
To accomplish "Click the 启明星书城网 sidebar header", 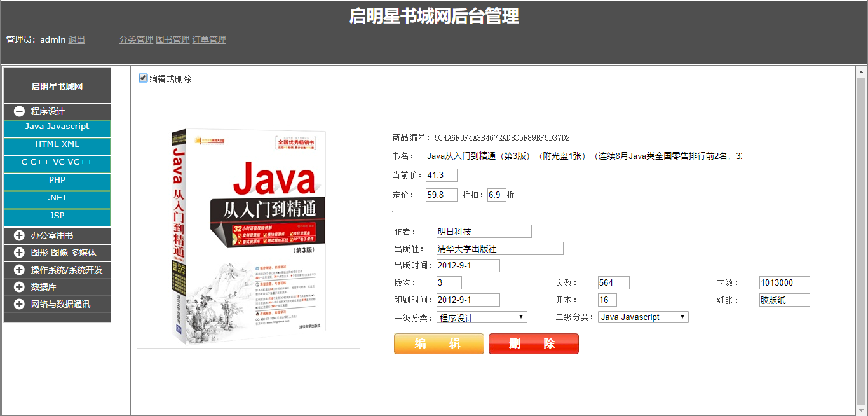I will point(57,87).
